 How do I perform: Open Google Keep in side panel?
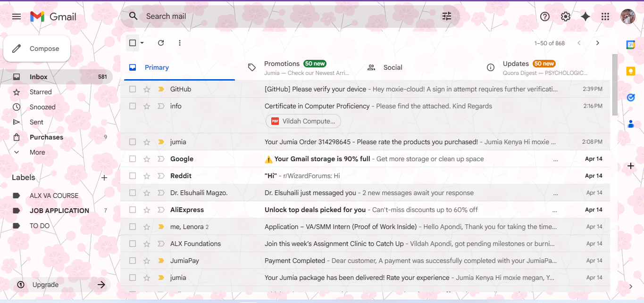[631, 71]
